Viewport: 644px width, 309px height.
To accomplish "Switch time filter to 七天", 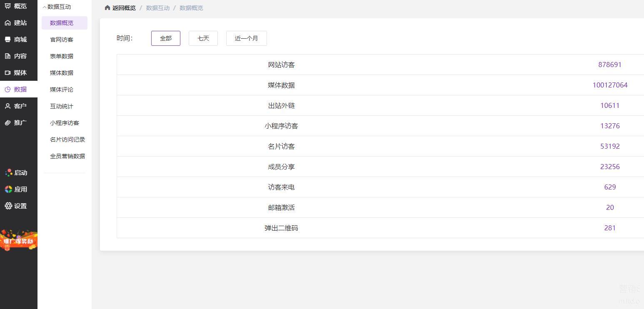I will 203,38.
